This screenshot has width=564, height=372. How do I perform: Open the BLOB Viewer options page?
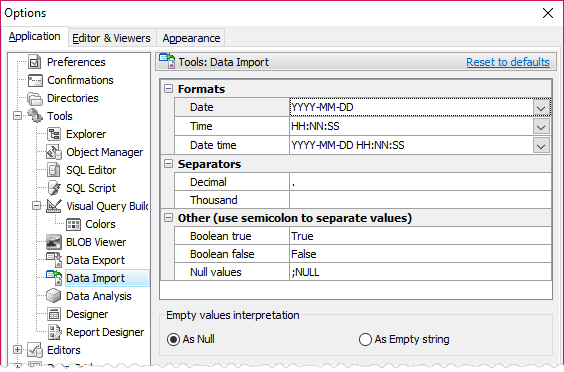(x=96, y=242)
